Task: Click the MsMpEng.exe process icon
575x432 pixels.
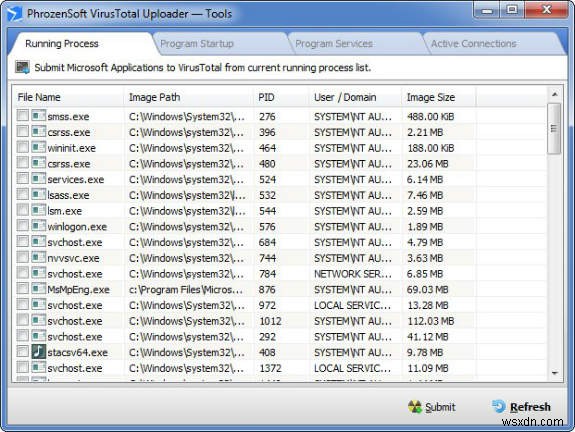Action: pyautogui.click(x=39, y=289)
